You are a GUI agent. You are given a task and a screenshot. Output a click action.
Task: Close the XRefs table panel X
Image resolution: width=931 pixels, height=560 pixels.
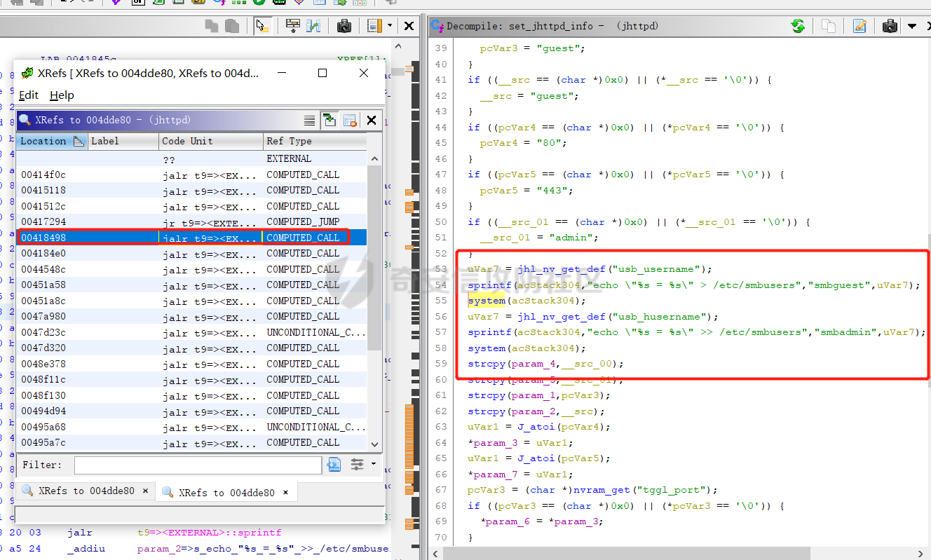click(x=372, y=121)
